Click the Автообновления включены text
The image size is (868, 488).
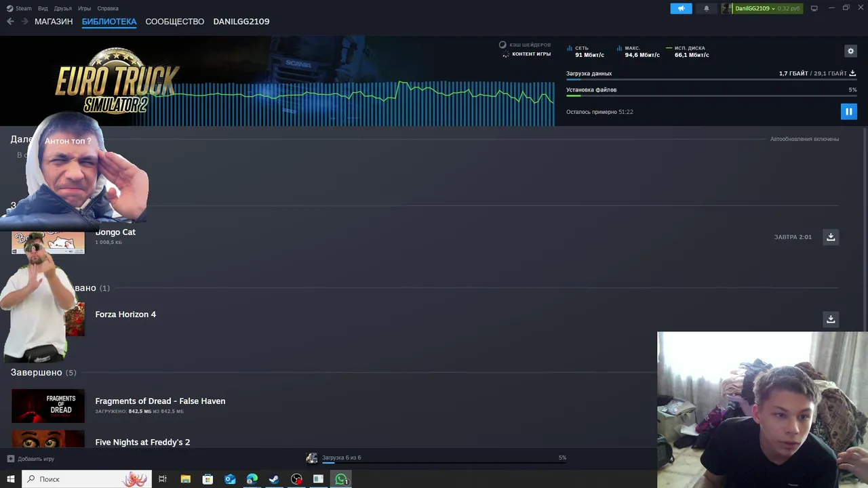(804, 139)
